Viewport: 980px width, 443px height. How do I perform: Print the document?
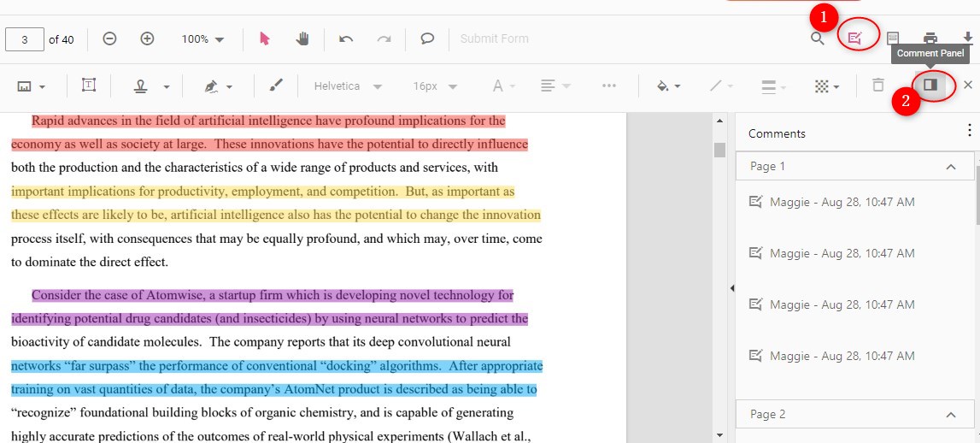tap(930, 38)
